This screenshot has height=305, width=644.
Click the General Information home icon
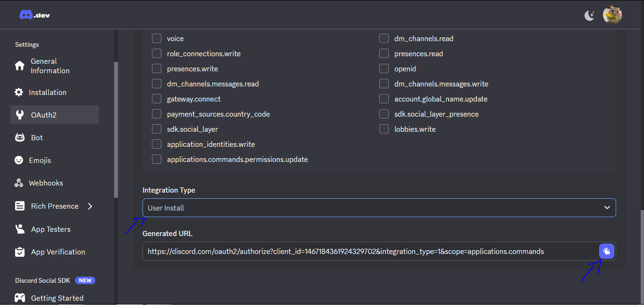tap(20, 66)
